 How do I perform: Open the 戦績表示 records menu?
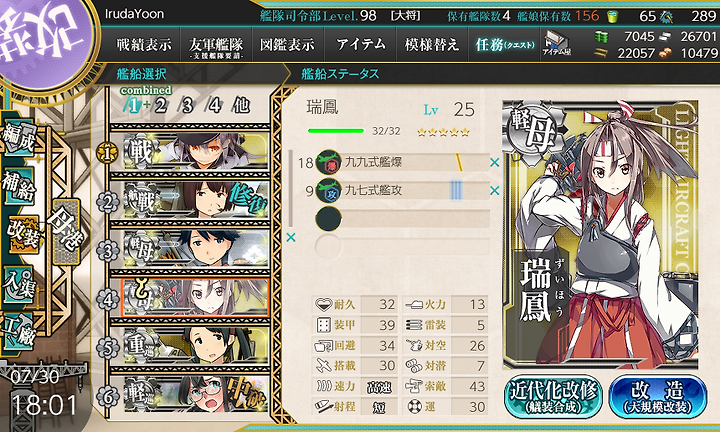[x=144, y=45]
